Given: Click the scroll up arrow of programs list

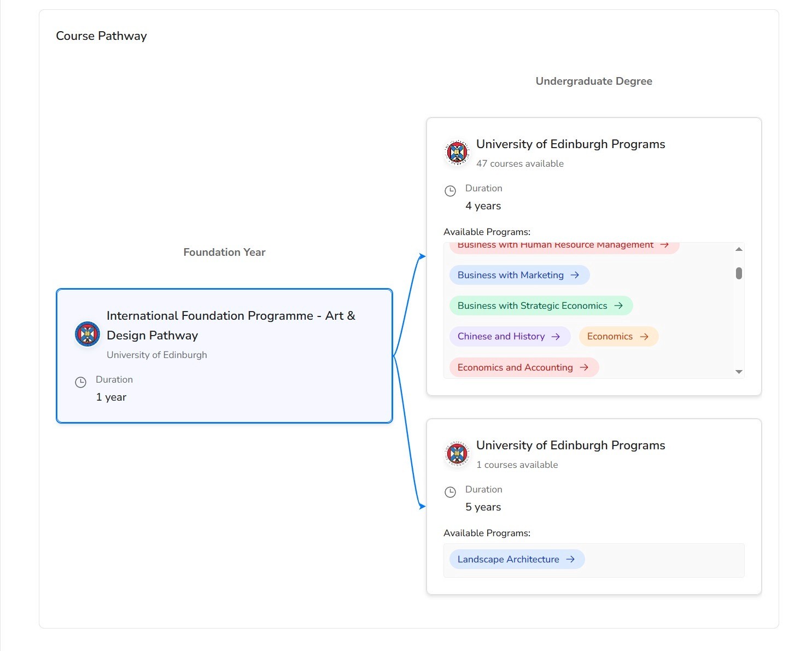Looking at the screenshot, I should coord(739,249).
